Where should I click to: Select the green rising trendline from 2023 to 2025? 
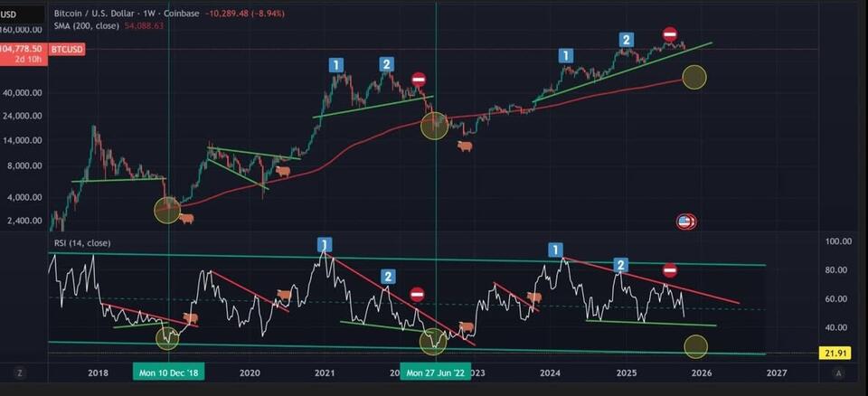(x=622, y=72)
